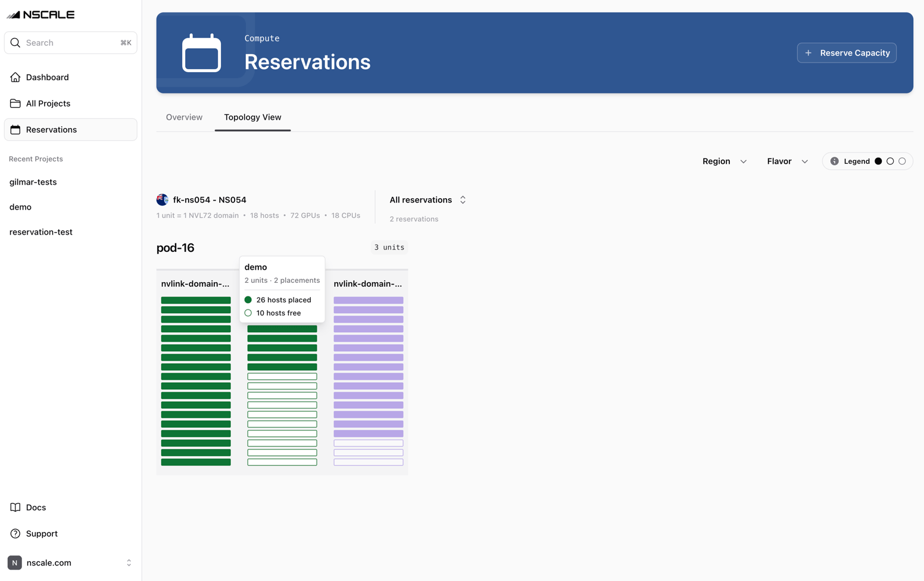The image size is (924, 581).
Task: Click the 3 units badge
Action: click(389, 248)
